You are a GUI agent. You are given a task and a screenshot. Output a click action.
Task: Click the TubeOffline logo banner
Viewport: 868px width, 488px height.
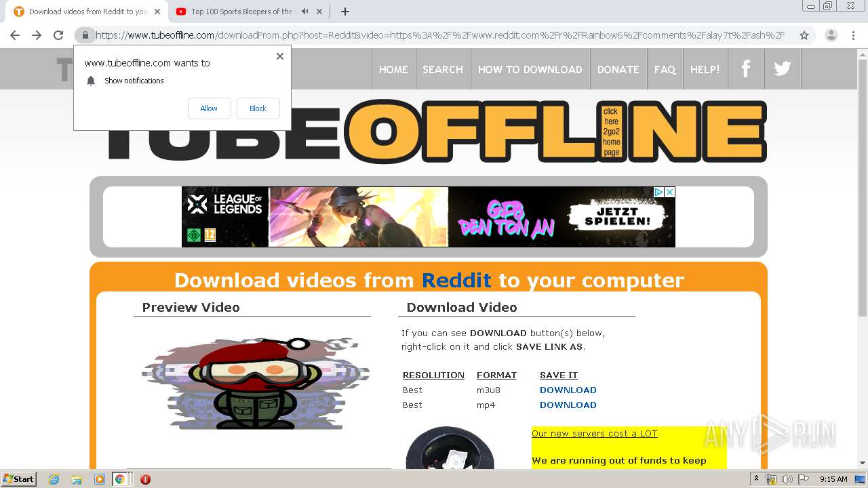(x=437, y=131)
